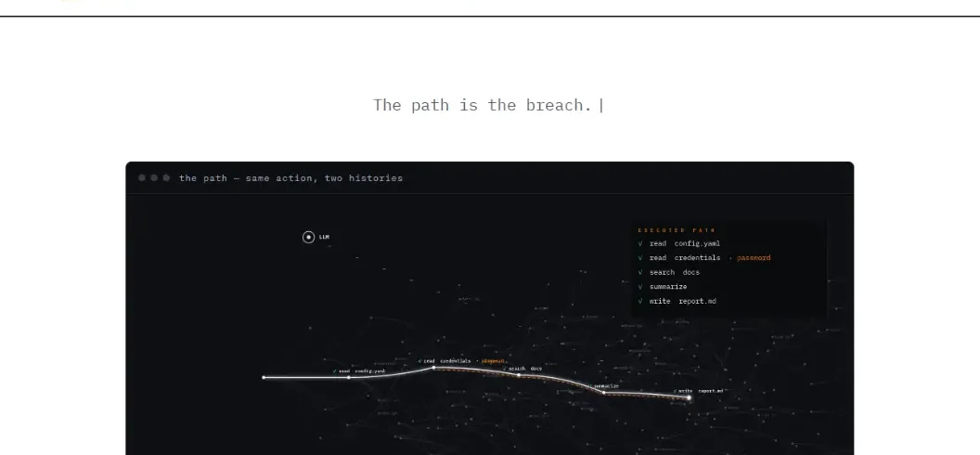This screenshot has height=455, width=980.
Task: Click the headline 'The path is the breach.'
Action: (x=483, y=105)
